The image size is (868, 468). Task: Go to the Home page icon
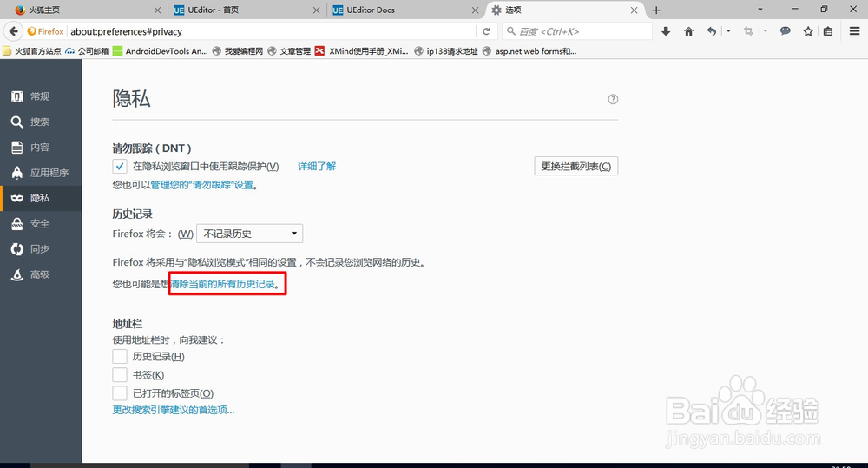(688, 31)
